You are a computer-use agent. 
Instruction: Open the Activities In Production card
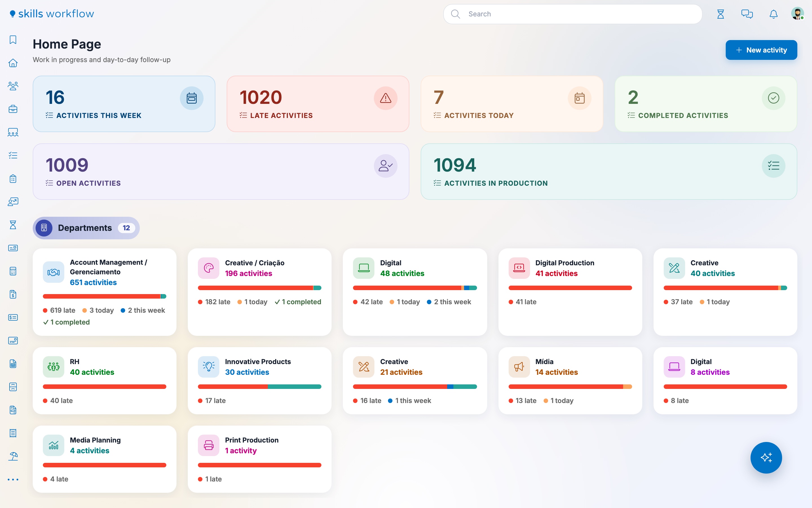pyautogui.click(x=609, y=172)
